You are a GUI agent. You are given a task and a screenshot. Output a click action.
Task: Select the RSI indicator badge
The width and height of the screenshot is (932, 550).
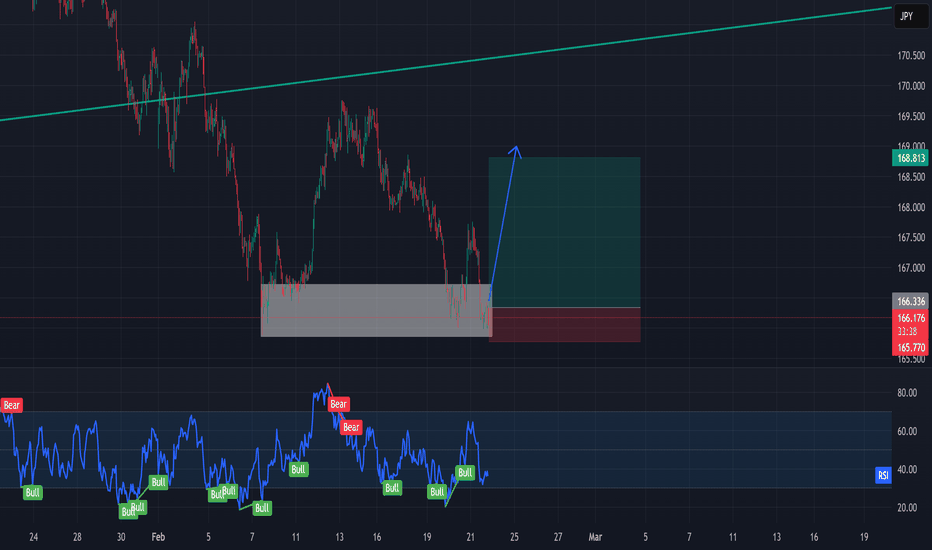click(883, 475)
